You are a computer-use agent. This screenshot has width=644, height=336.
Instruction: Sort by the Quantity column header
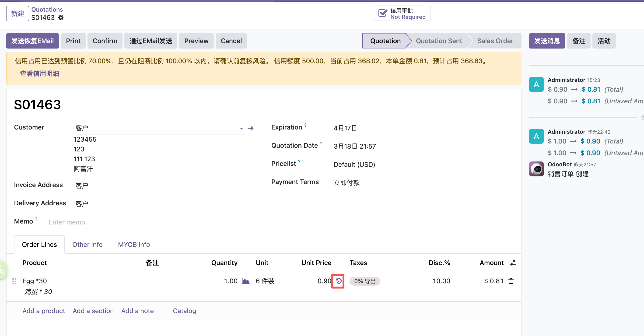[224, 263]
